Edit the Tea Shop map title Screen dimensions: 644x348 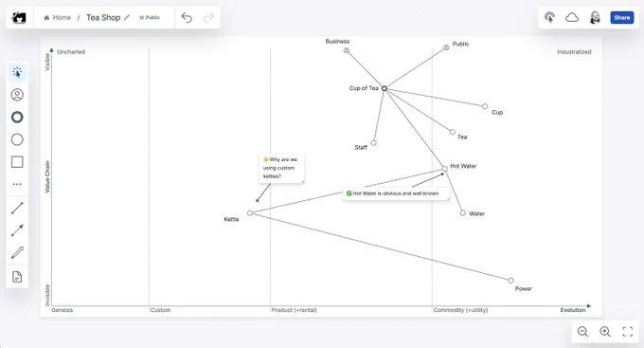(x=127, y=17)
